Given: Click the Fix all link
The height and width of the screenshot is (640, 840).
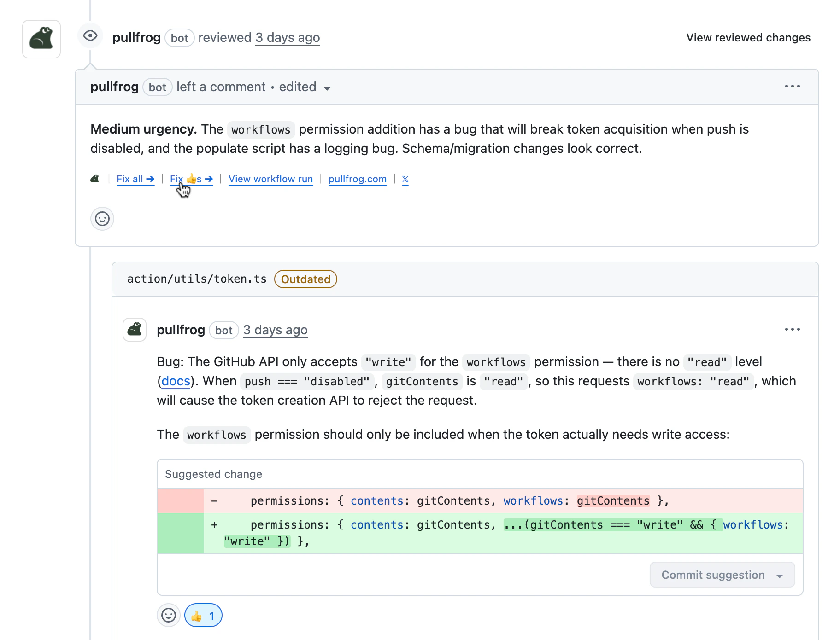Looking at the screenshot, I should click(135, 179).
